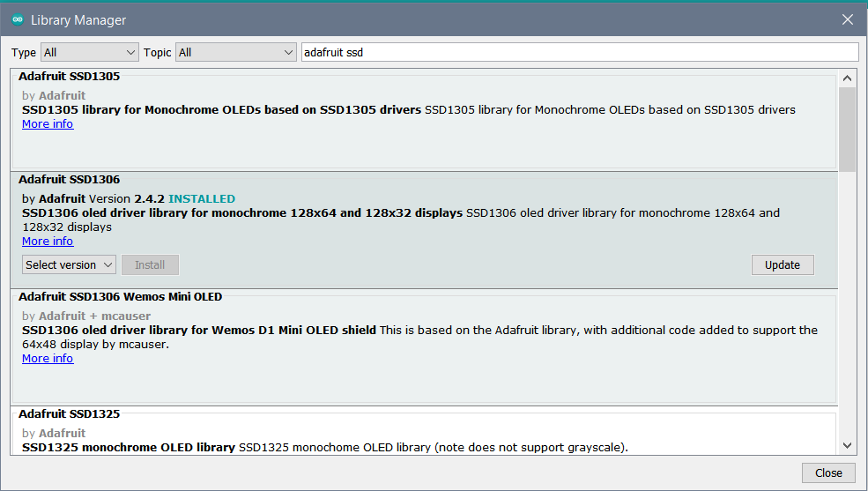This screenshot has width=868, height=491.
Task: Click the Install button for Adafruit SSD1306
Action: coord(150,264)
